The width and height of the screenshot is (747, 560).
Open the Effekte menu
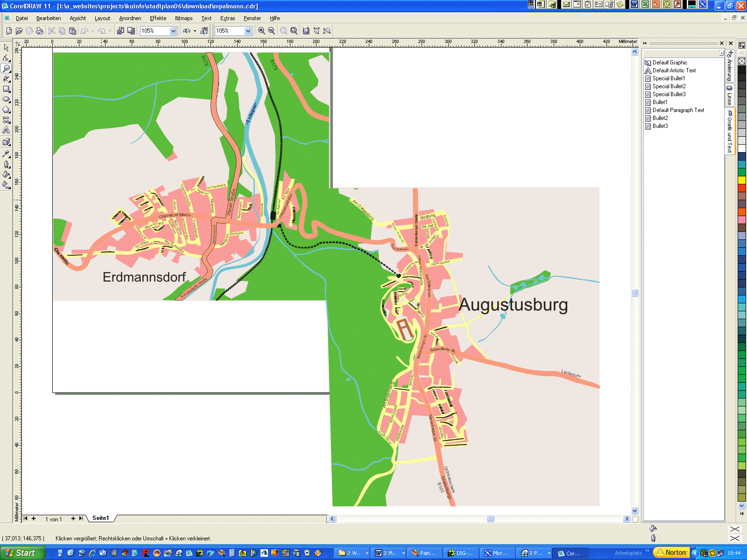pos(158,18)
